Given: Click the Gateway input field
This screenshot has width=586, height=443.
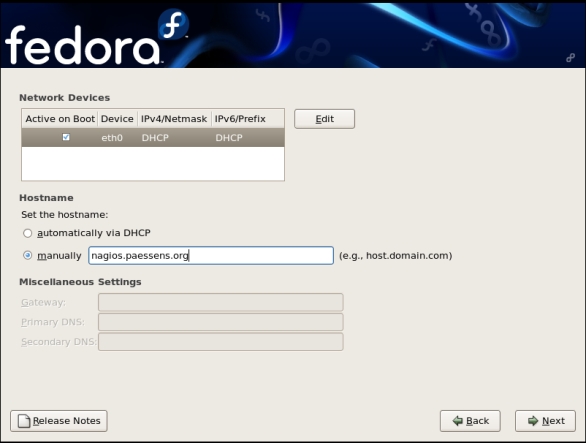Looking at the screenshot, I should (220, 302).
